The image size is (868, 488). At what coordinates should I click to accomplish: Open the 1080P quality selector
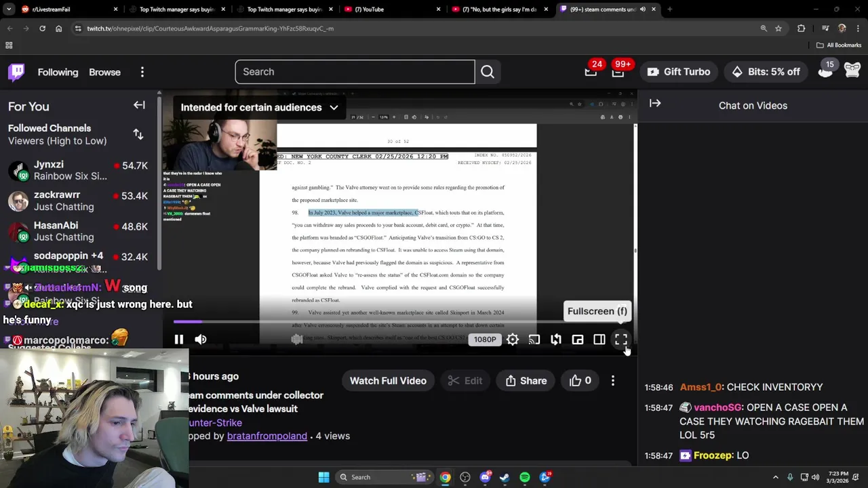pos(485,340)
